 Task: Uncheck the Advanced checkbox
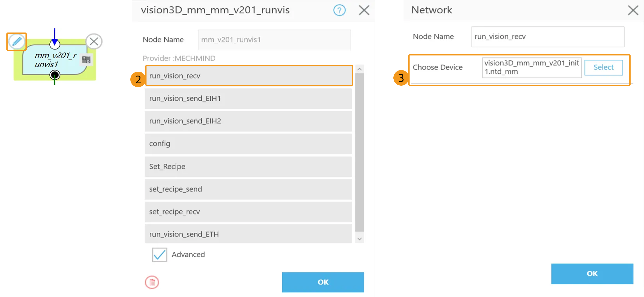point(159,255)
